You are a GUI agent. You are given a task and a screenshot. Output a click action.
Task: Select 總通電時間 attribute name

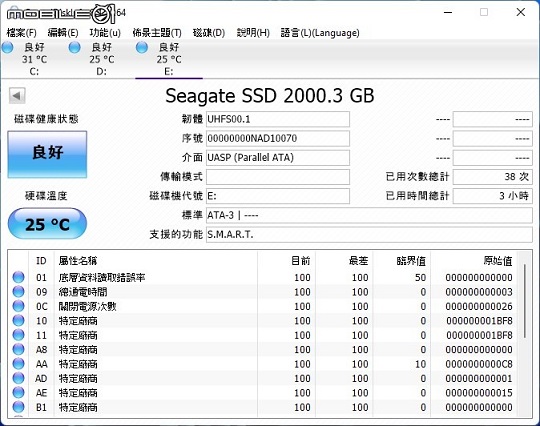[x=83, y=292]
